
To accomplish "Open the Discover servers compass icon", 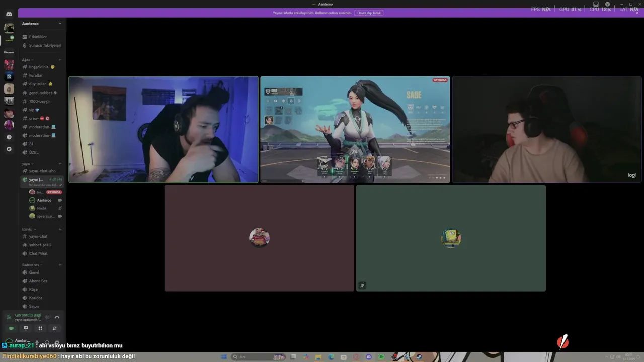I will 9,149.
